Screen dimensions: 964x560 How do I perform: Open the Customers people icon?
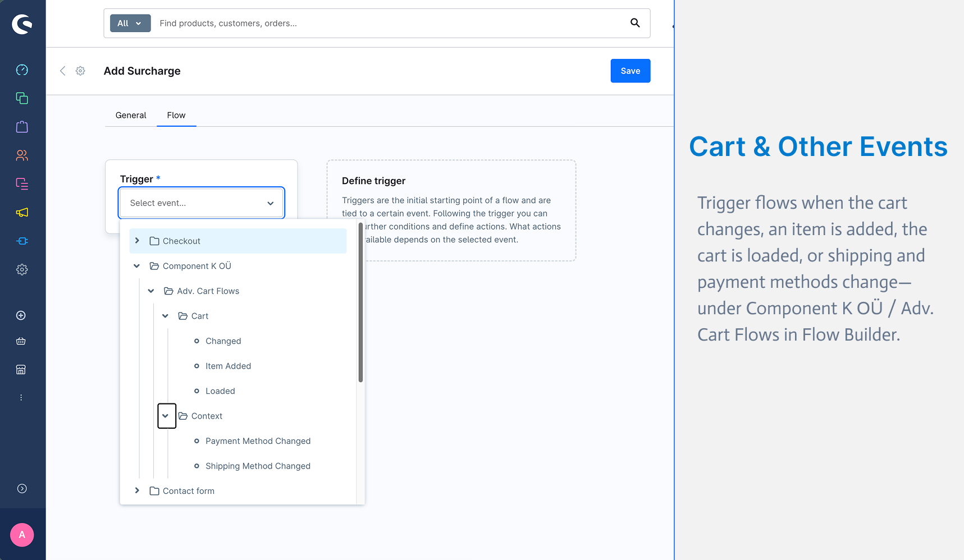22,155
